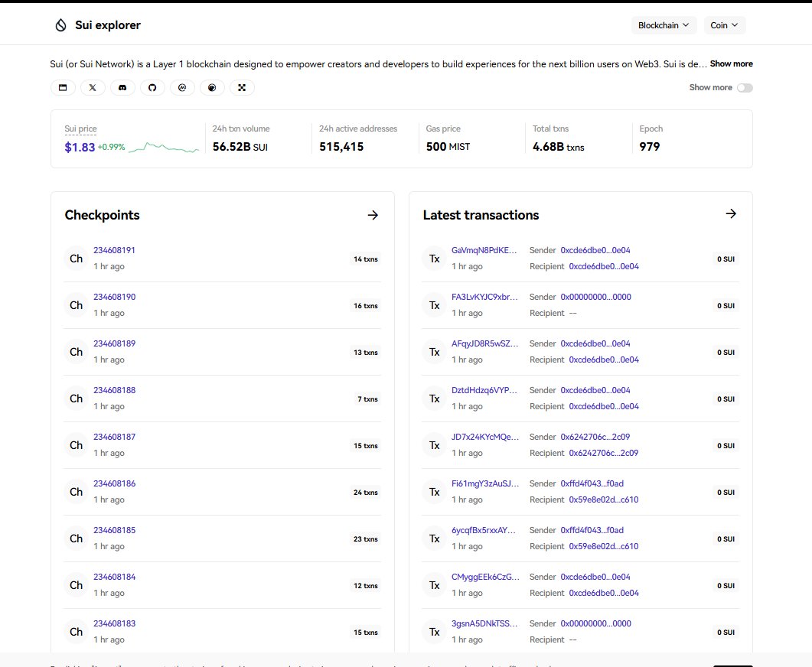Viewport: 812px width, 667px height.
Task: Click the Tx icon for JD7x24KYcMQe transaction
Action: [x=435, y=445]
